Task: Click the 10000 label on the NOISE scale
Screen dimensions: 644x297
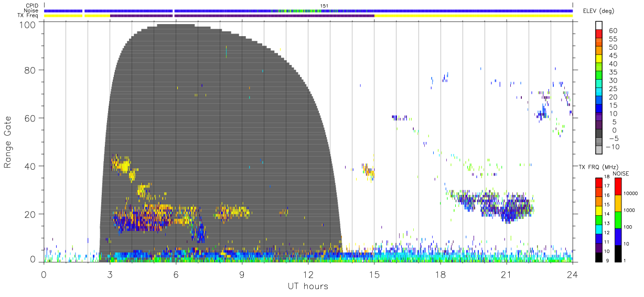Action: click(630, 194)
